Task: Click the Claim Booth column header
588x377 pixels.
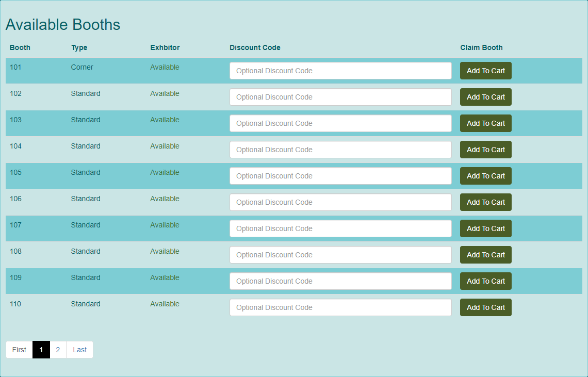Action: pyautogui.click(x=482, y=47)
